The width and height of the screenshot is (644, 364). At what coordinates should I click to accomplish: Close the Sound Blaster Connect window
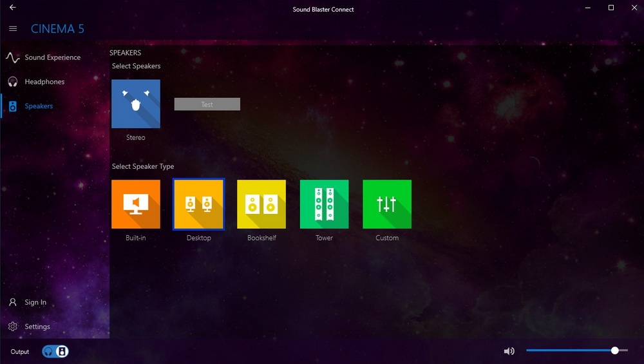click(634, 8)
